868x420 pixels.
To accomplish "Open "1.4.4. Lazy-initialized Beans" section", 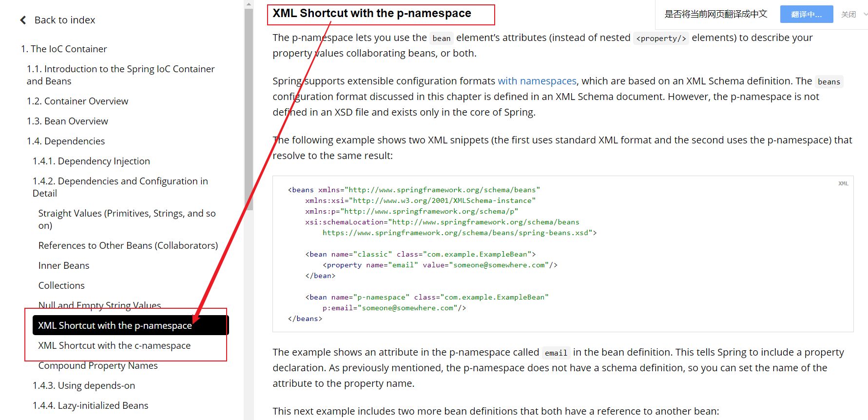I will pyautogui.click(x=90, y=405).
